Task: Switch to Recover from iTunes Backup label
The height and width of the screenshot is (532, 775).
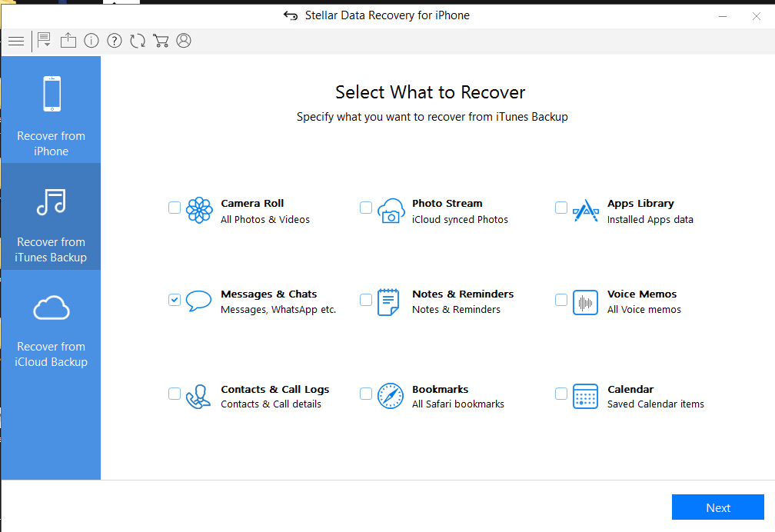Action: click(x=51, y=250)
